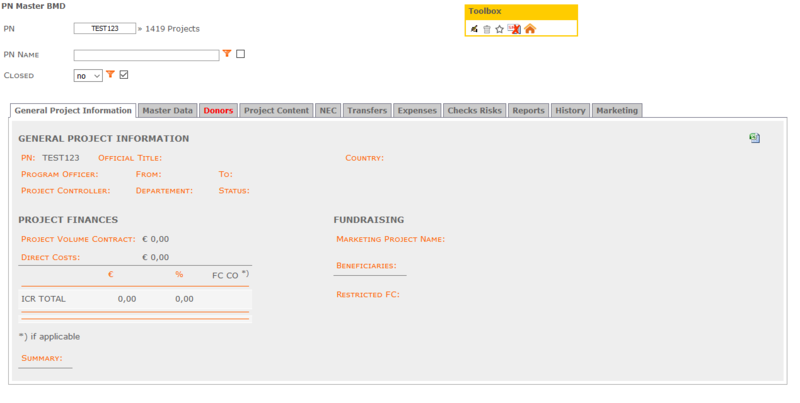Viewport: 800px width, 403px height.
Task: Open the red Donors tab
Action: (x=218, y=110)
